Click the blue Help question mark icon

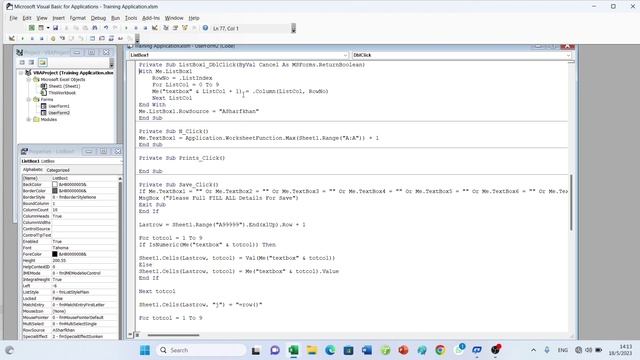(x=205, y=28)
